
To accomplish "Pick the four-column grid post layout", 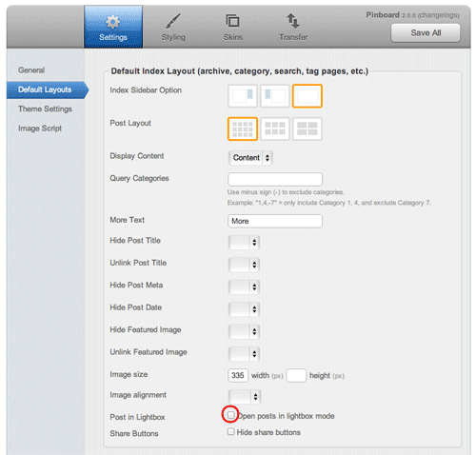I will tap(243, 129).
